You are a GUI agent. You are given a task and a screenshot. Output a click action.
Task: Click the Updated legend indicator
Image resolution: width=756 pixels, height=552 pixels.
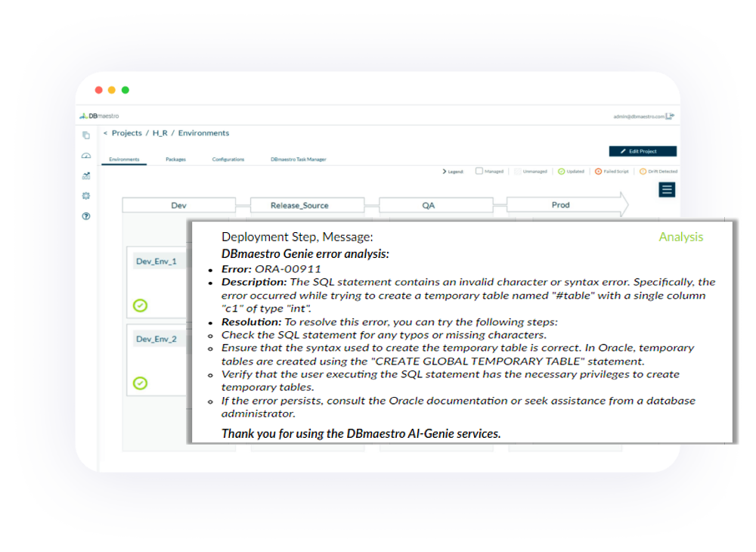coord(562,171)
